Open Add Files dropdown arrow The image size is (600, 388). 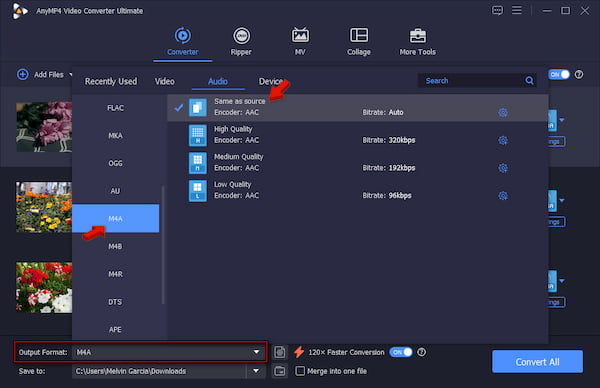[x=70, y=75]
